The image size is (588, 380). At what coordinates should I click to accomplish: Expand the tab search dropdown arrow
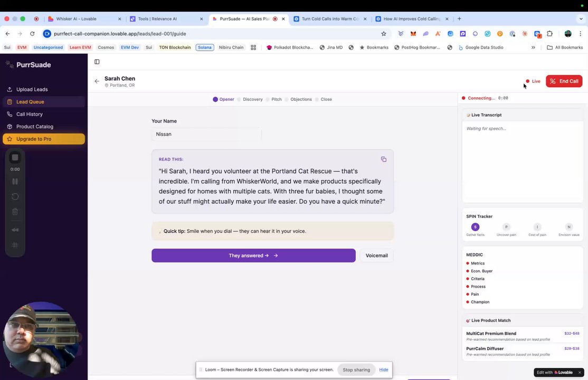581,19
